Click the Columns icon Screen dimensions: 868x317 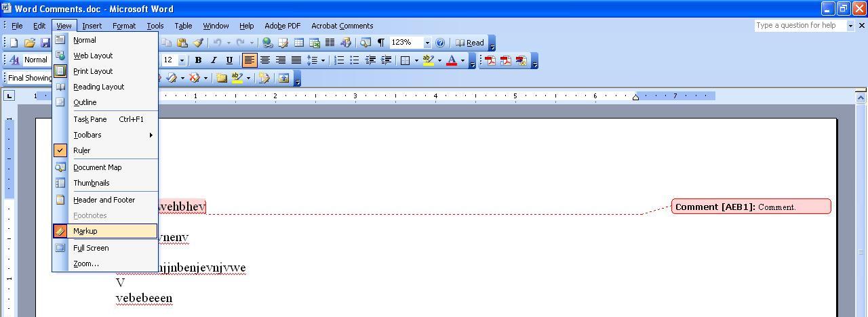[330, 43]
